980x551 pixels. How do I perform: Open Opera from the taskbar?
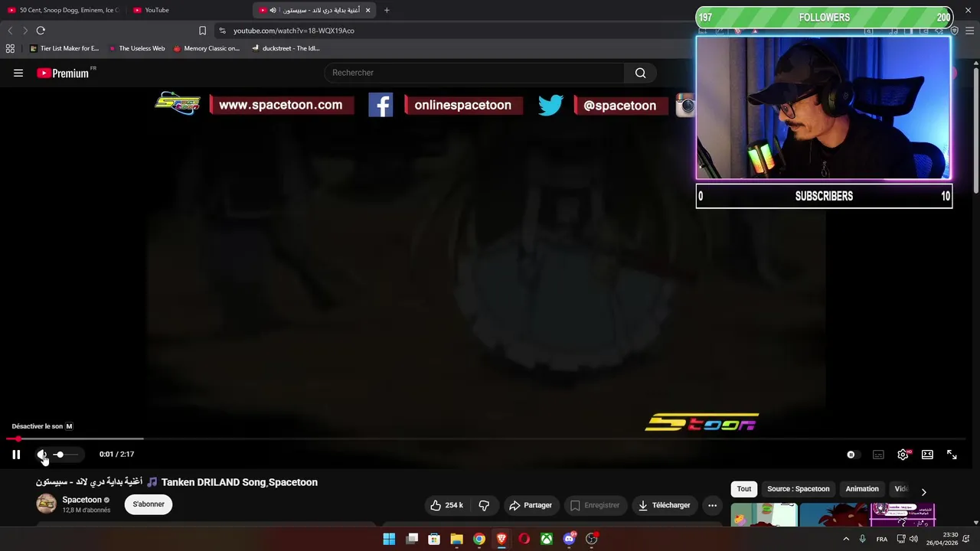point(524,539)
